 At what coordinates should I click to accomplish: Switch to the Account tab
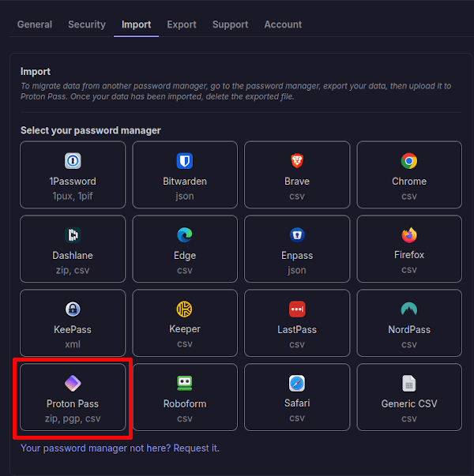point(283,24)
